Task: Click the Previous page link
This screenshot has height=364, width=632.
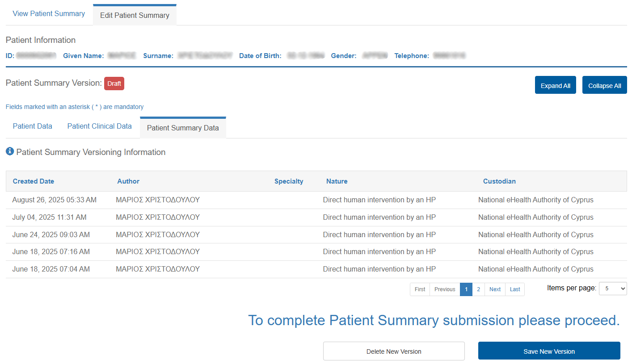Action: point(445,289)
